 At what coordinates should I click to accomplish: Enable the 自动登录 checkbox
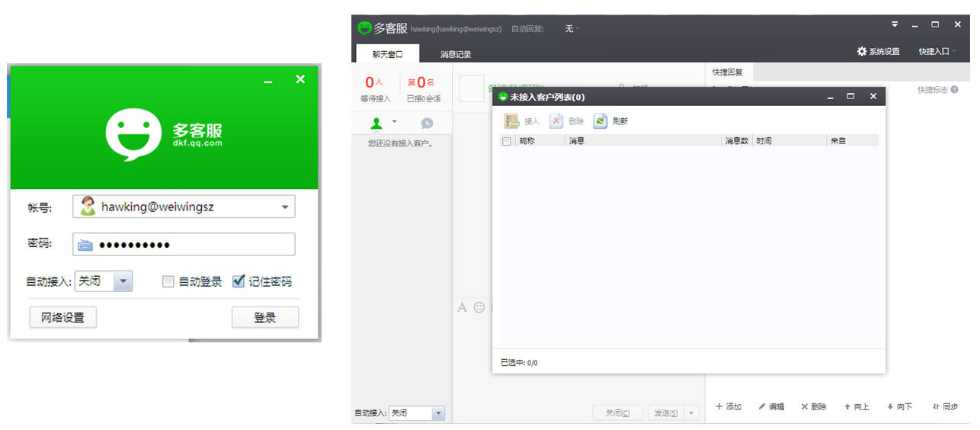(168, 281)
